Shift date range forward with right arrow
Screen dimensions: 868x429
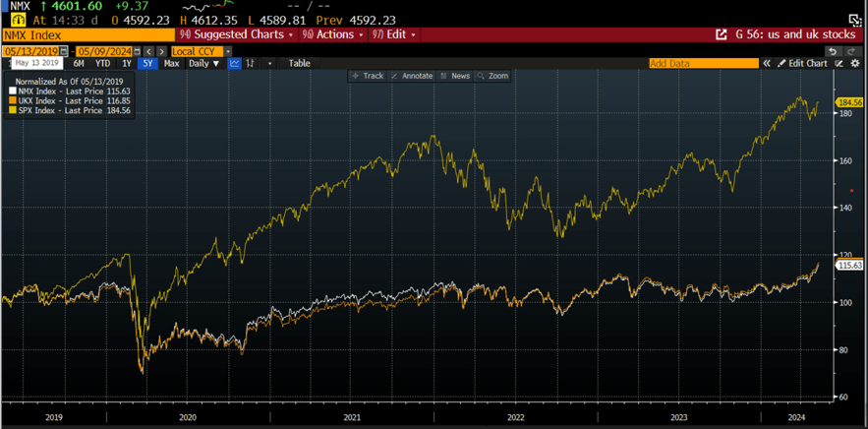161,51
